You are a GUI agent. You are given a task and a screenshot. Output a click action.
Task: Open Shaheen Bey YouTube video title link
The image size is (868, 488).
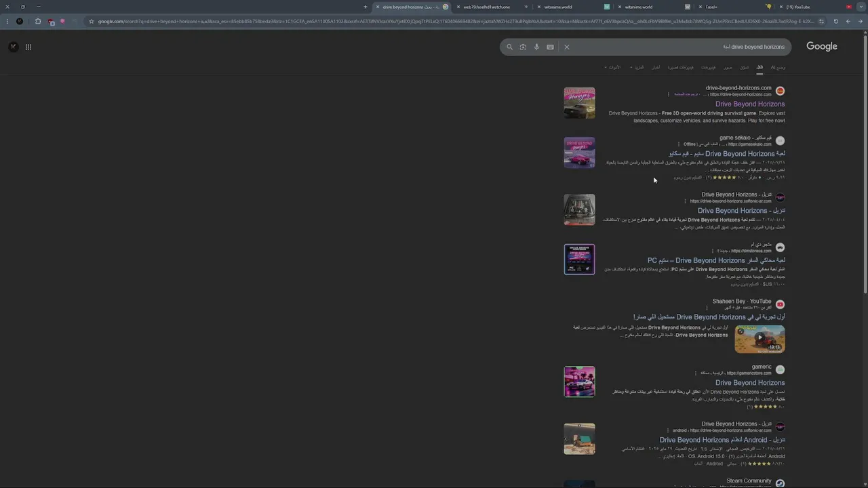coord(709,317)
